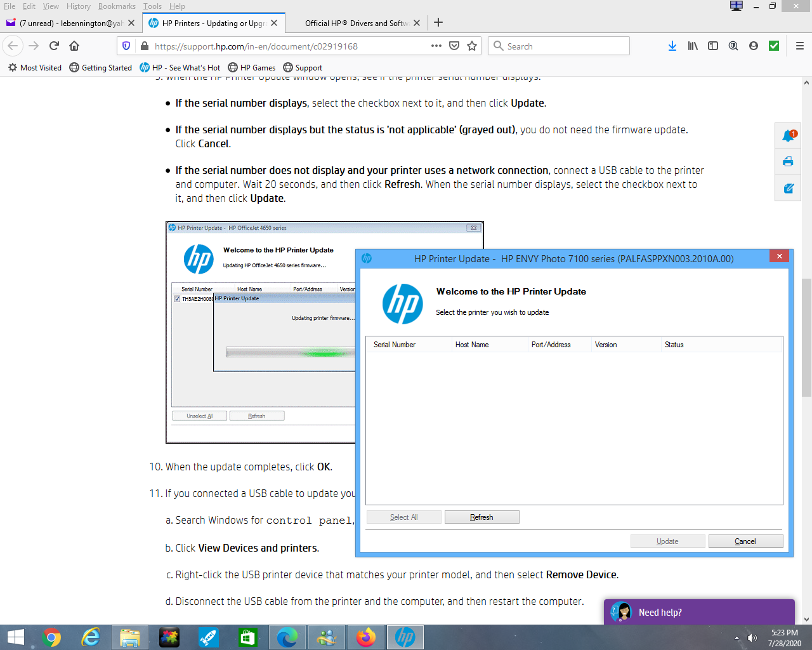The width and height of the screenshot is (812, 650).
Task: Click Cancel in HP Printer Update dialog
Action: tap(745, 541)
